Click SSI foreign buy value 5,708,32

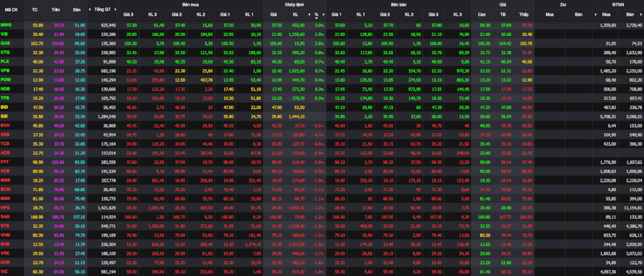tap(608, 116)
